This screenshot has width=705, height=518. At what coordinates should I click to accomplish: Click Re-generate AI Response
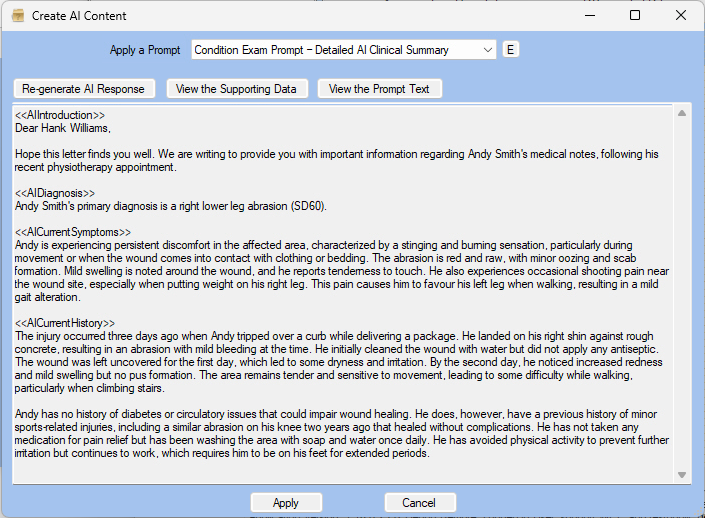[x=83, y=89]
